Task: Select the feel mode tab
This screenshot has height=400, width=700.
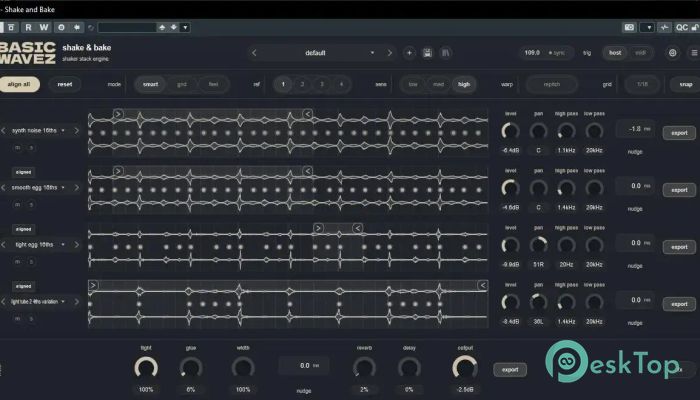Action: [213, 84]
